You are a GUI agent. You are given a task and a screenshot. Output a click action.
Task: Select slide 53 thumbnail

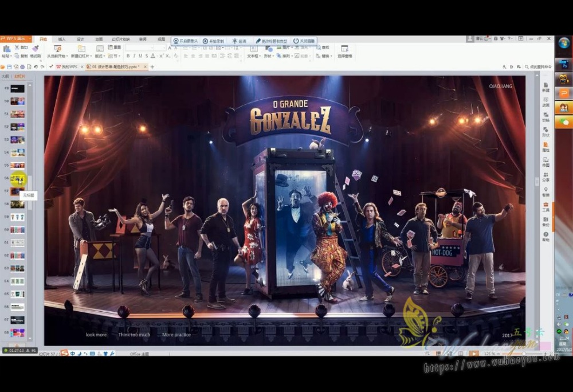coord(17,140)
